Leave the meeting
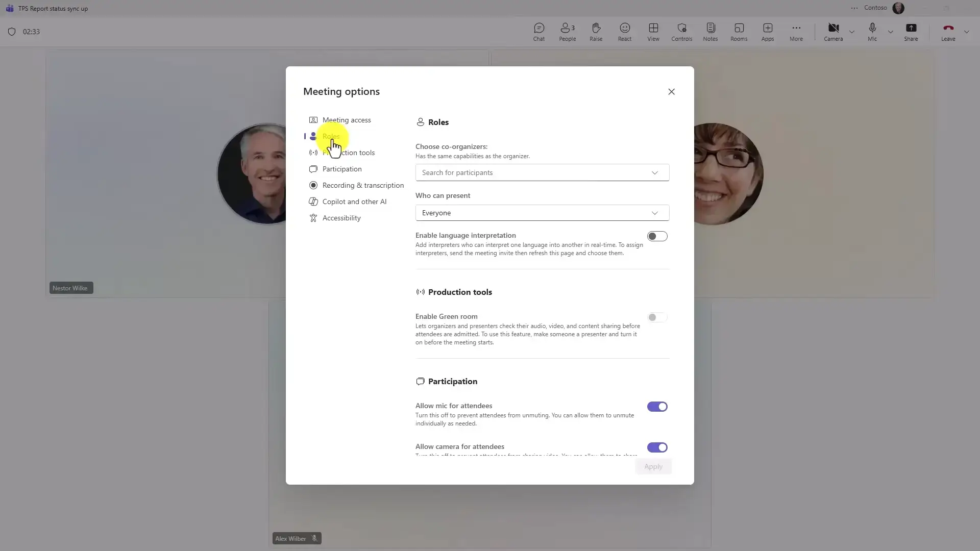980x551 pixels. coord(948,32)
